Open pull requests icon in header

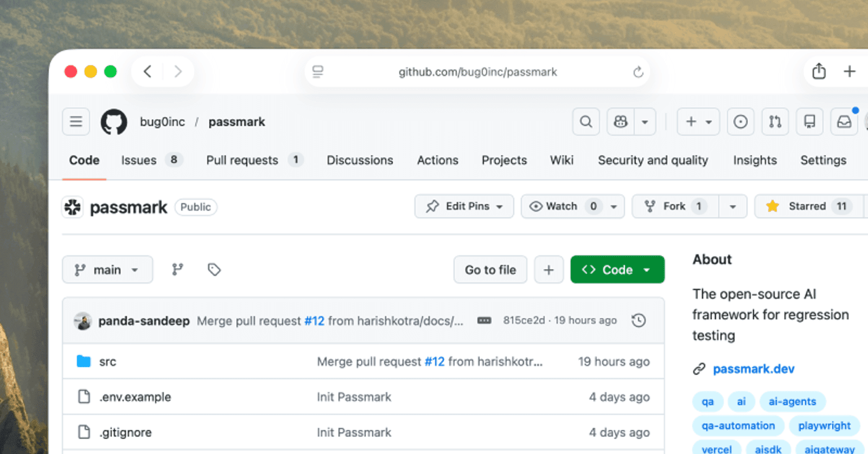tap(775, 122)
